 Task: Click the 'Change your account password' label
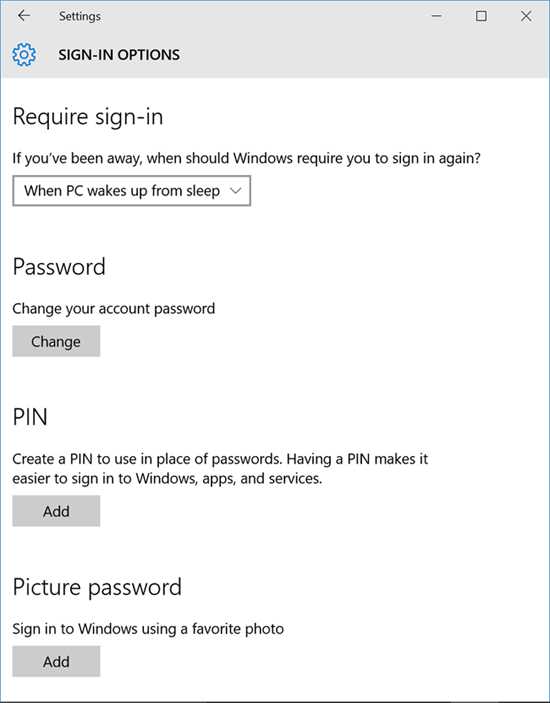click(x=114, y=308)
